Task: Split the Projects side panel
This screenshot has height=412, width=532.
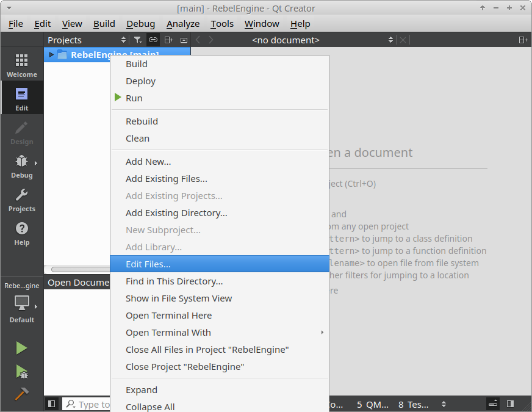Action: tap(168, 40)
